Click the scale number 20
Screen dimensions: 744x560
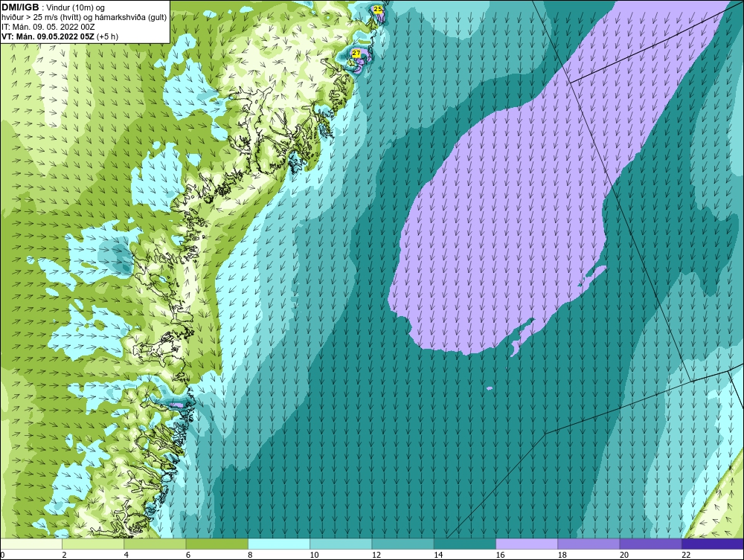pyautogui.click(x=624, y=556)
